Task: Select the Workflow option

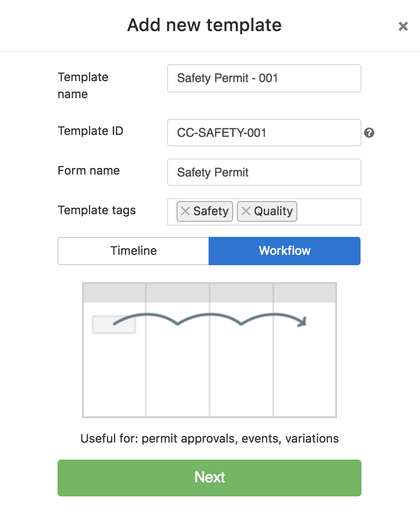Action: click(x=285, y=251)
